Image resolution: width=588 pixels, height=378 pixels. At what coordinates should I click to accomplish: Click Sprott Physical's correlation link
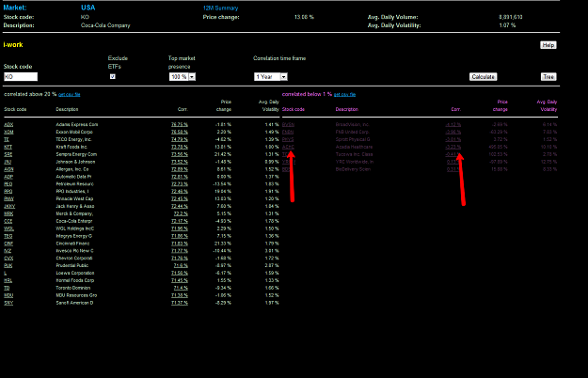[453, 139]
